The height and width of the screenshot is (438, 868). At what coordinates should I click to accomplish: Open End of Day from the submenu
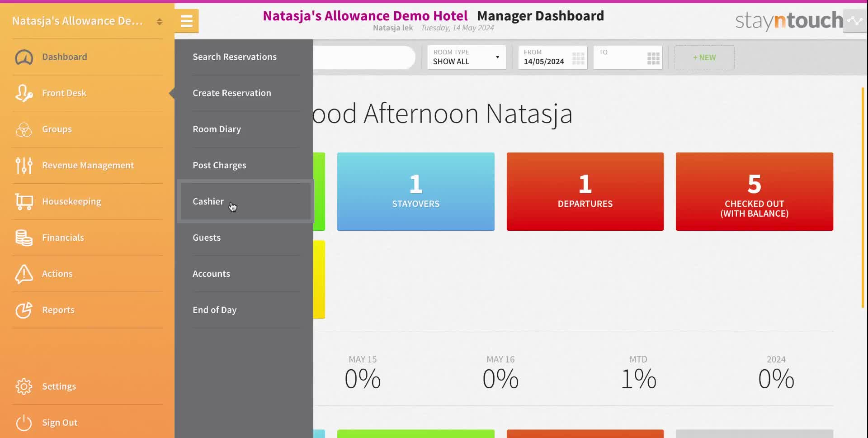(x=215, y=310)
